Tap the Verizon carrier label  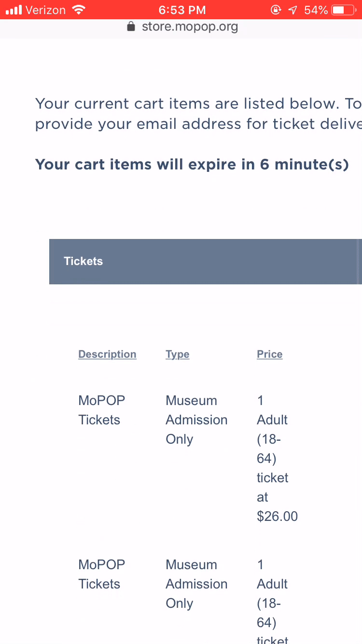pos(45,10)
